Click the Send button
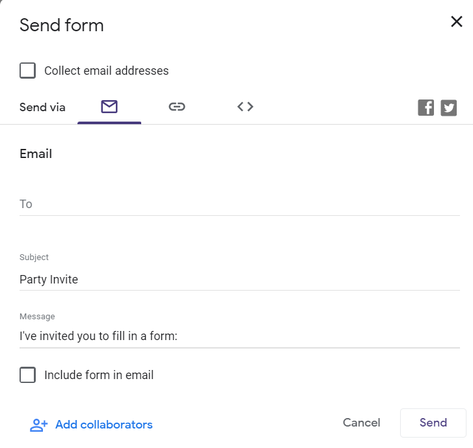Screen dimensions: 473x448 433,423
